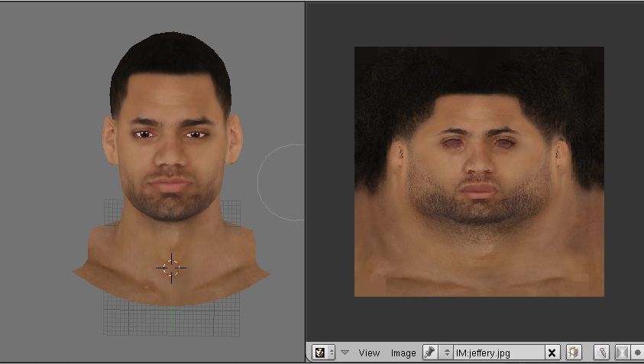Image resolution: width=644 pixels, height=364 pixels.
Task: Click the pack image icon
Action: pyautogui.click(x=573, y=353)
